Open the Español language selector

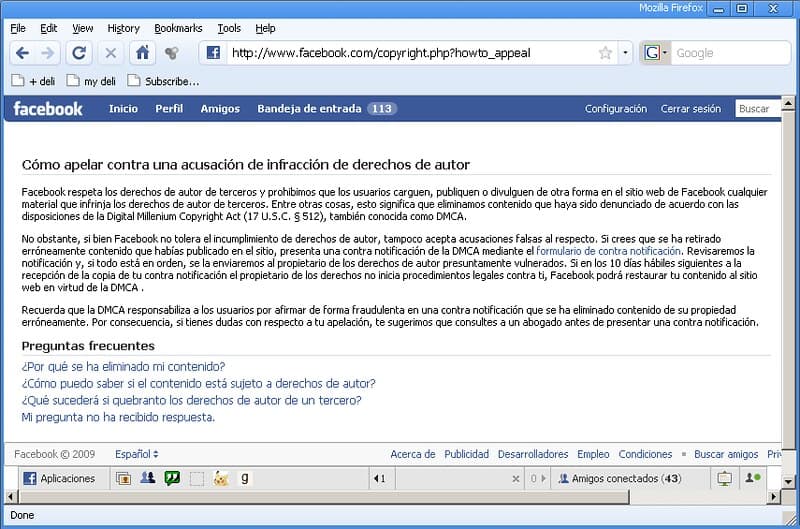137,454
